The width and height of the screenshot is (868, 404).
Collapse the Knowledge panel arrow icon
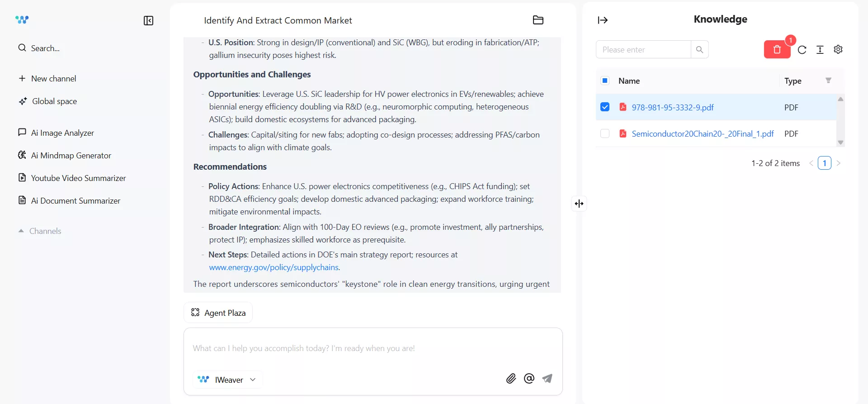point(603,20)
